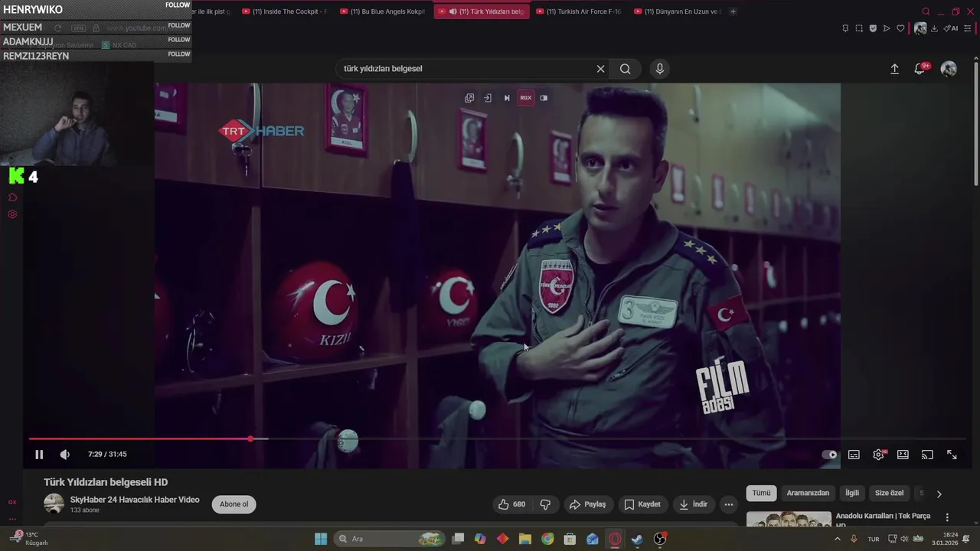The image size is (980, 551).
Task: Select the Size özel filter chip
Action: (x=890, y=494)
